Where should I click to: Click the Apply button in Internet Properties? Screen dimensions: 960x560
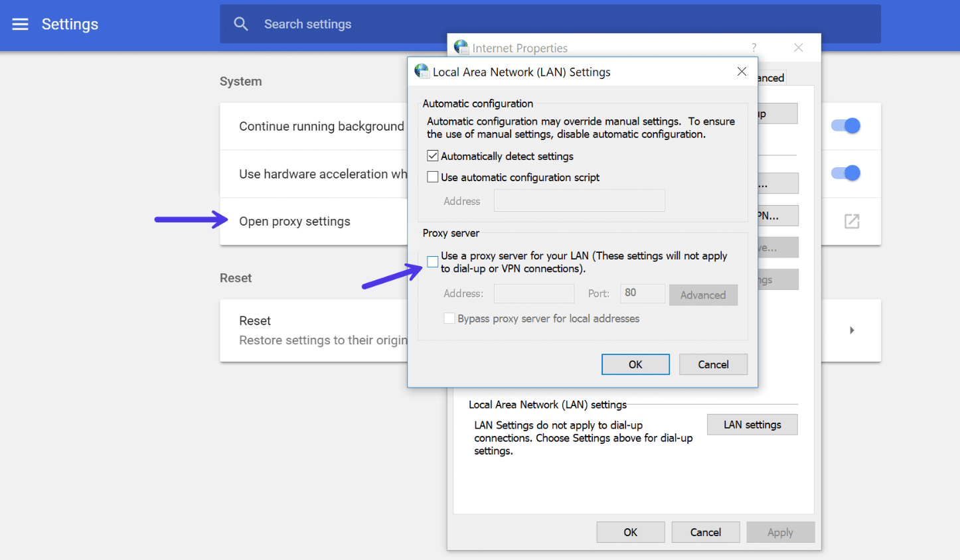(780, 531)
